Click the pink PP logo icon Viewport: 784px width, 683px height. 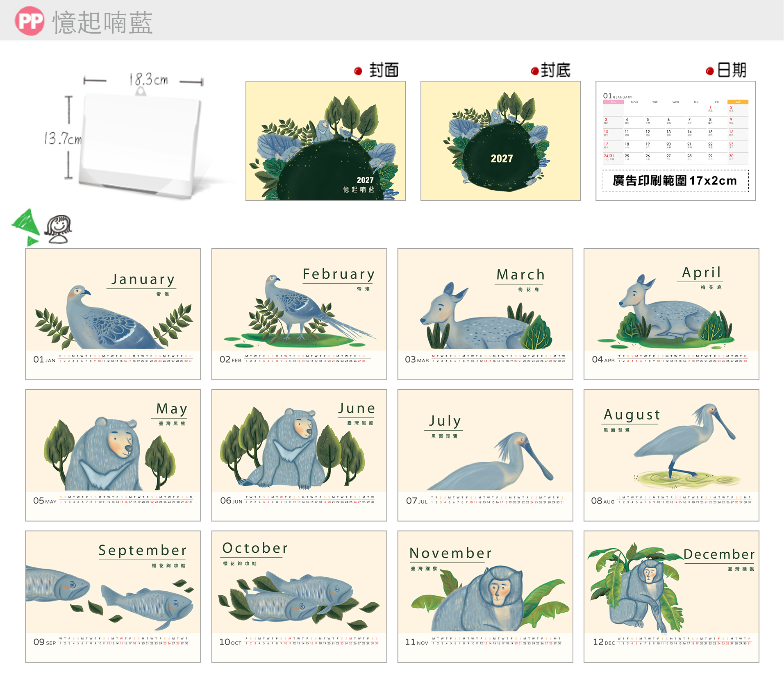tap(30, 21)
